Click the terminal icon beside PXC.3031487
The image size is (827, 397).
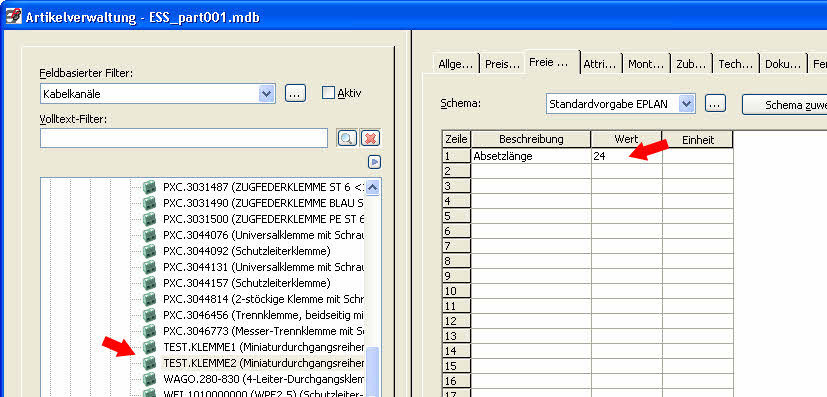coord(150,187)
